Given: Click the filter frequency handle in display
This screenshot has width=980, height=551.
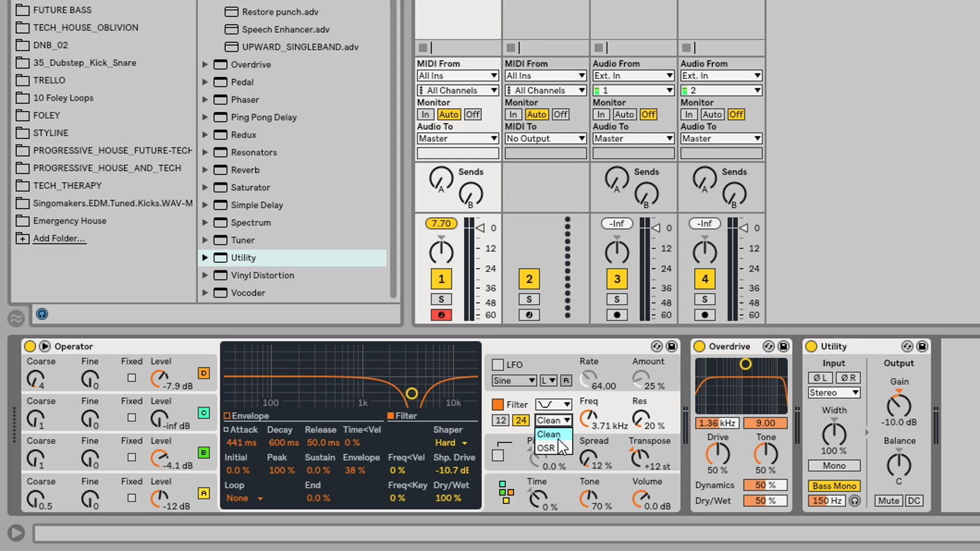Looking at the screenshot, I should tap(411, 393).
